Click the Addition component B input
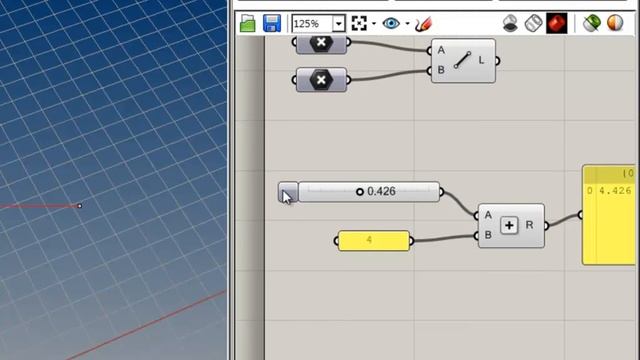Viewport: 640px width, 360px height. point(488,235)
